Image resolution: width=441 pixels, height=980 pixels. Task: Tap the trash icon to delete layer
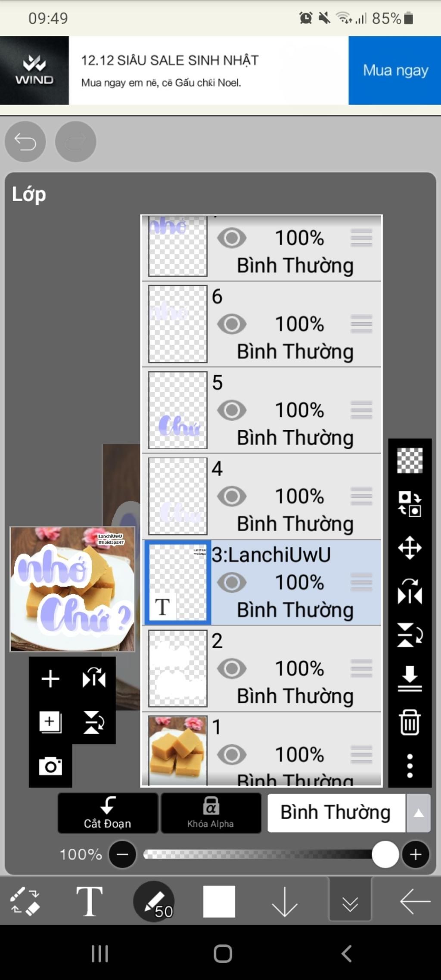(410, 722)
